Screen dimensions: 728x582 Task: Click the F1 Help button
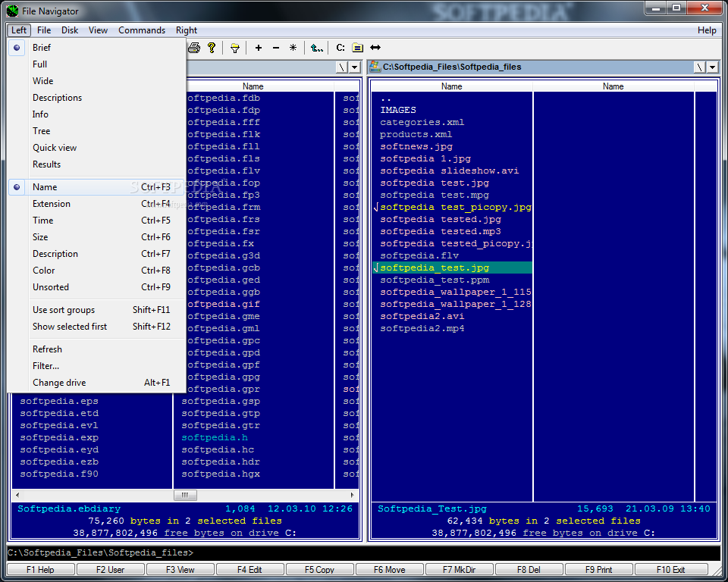[40, 569]
